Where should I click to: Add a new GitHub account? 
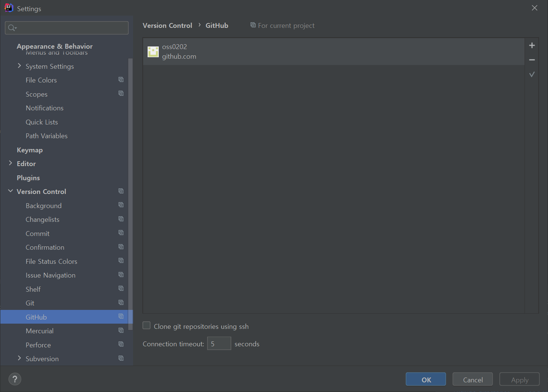(532, 45)
